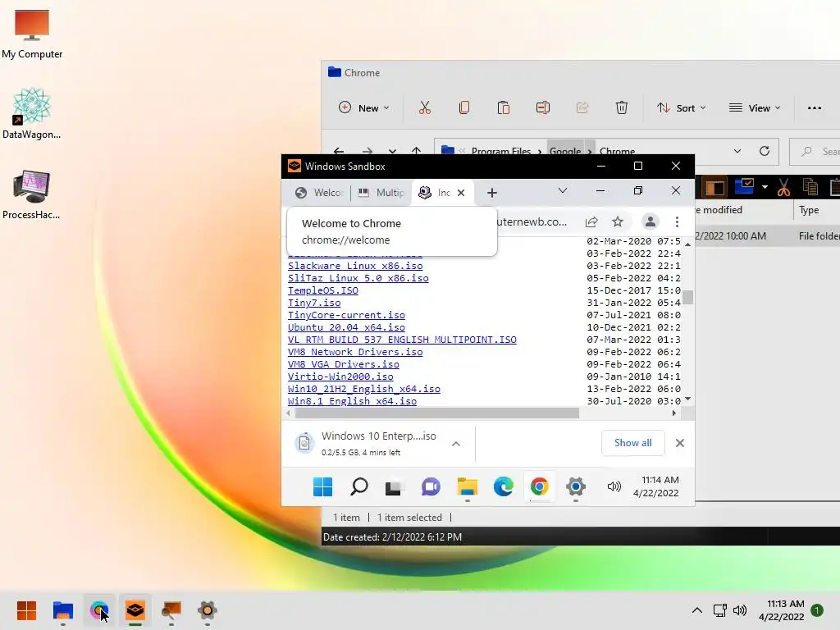Click Type column header in Explorer
Image resolution: width=840 pixels, height=630 pixels.
point(808,210)
